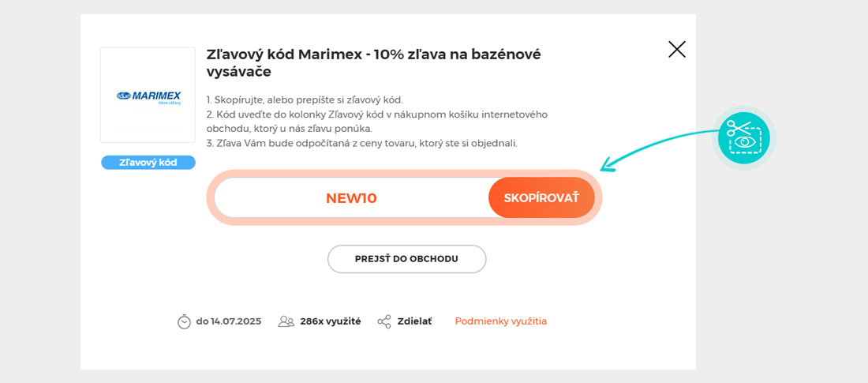The image size is (868, 383).
Task: Click instruction step 3 about odpočítaná zľava
Action: (361, 143)
